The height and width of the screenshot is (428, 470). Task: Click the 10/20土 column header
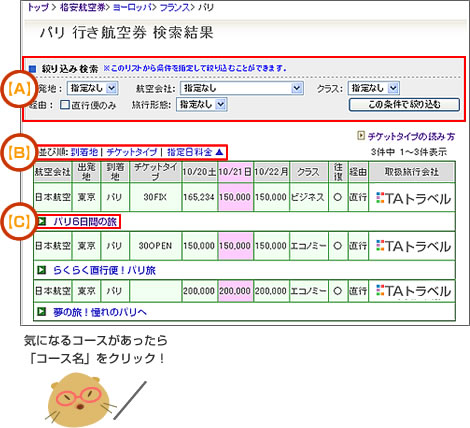(199, 172)
